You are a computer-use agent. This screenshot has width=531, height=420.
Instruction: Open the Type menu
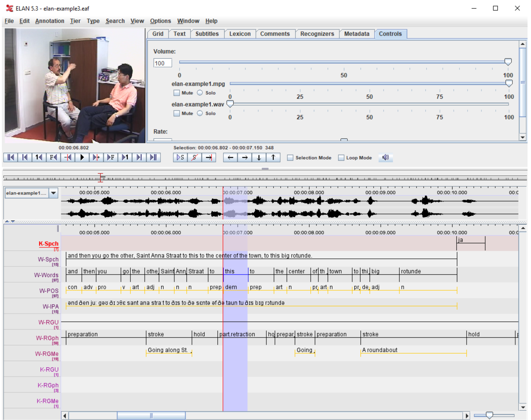pyautogui.click(x=93, y=21)
